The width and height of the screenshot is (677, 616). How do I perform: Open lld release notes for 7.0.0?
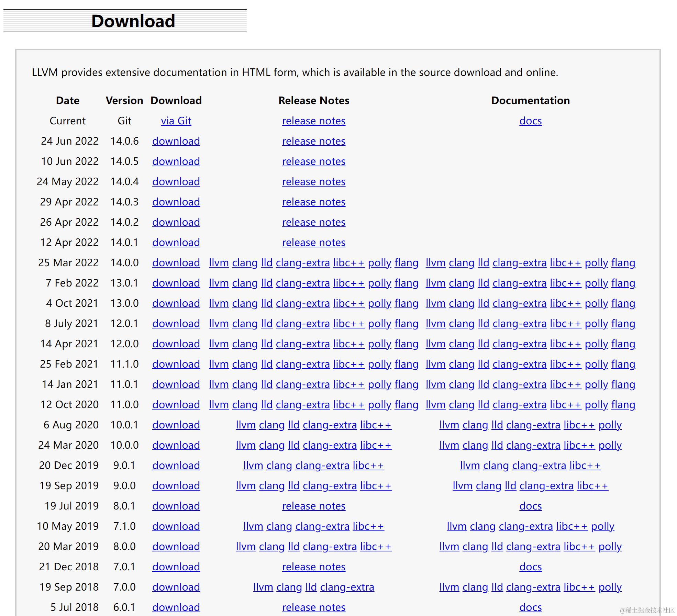[x=311, y=587]
